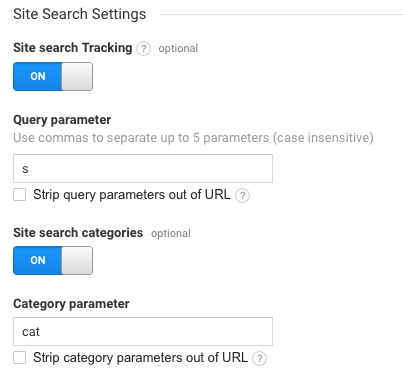Click help icon beside Strip query parameters
This screenshot has height=383, width=403.
point(242,195)
